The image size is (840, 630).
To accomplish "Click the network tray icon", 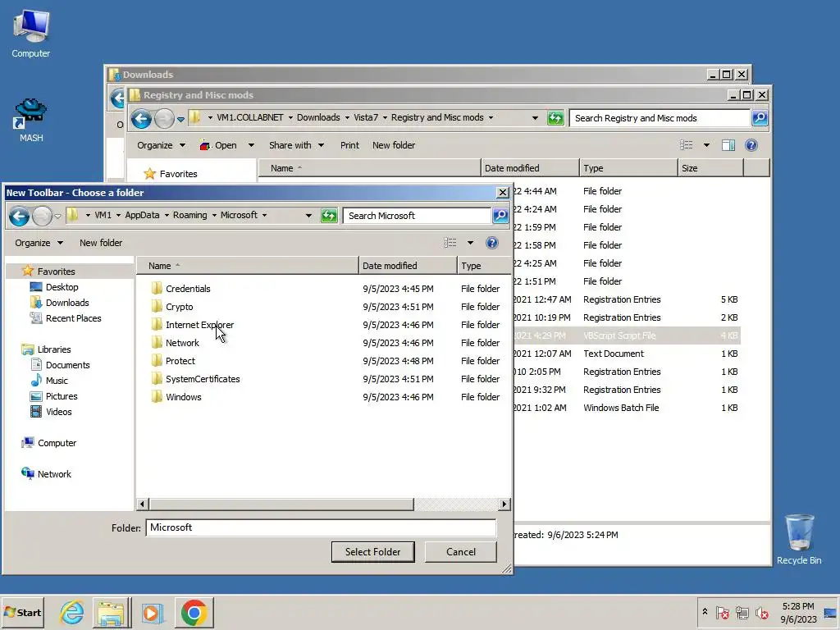I will click(742, 612).
